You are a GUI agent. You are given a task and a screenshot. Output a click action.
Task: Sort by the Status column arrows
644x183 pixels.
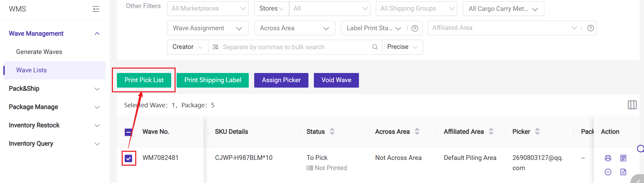332,131
